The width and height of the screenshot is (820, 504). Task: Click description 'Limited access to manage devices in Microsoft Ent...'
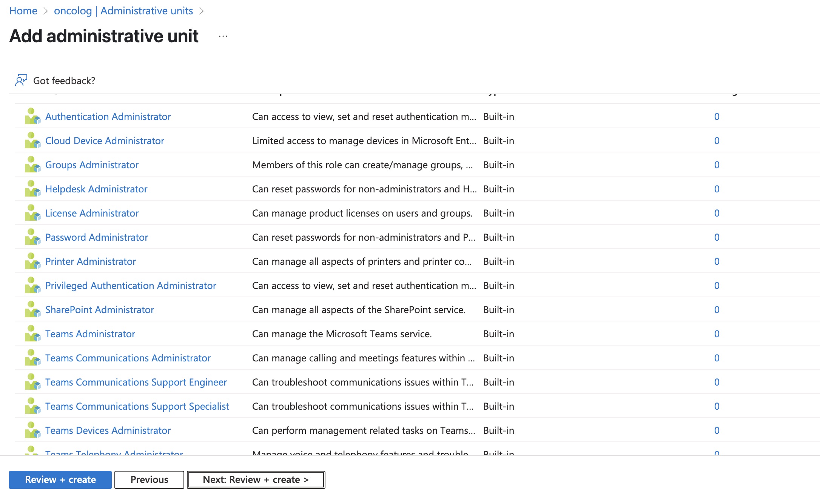[364, 141]
